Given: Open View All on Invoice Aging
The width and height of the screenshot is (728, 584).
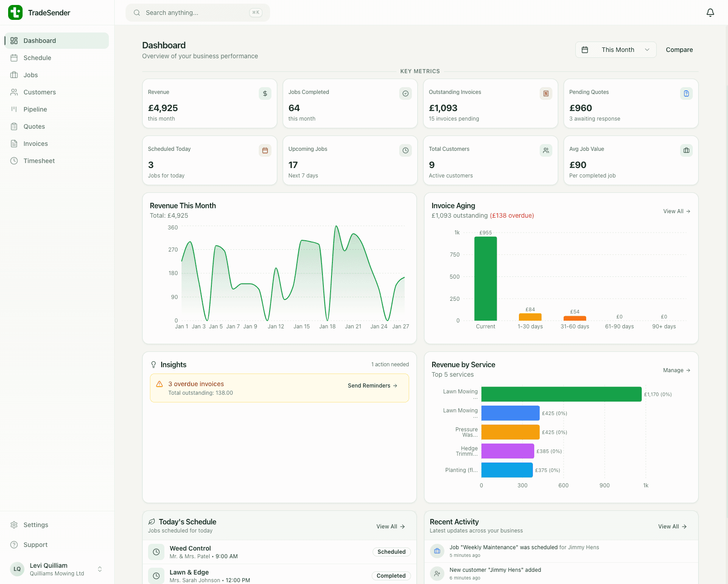Looking at the screenshot, I should (x=676, y=211).
